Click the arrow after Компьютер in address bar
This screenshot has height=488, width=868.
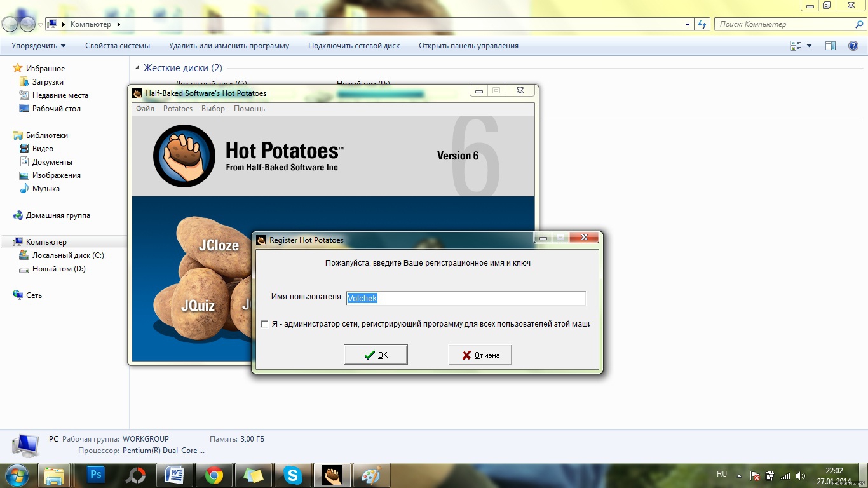pyautogui.click(x=119, y=24)
